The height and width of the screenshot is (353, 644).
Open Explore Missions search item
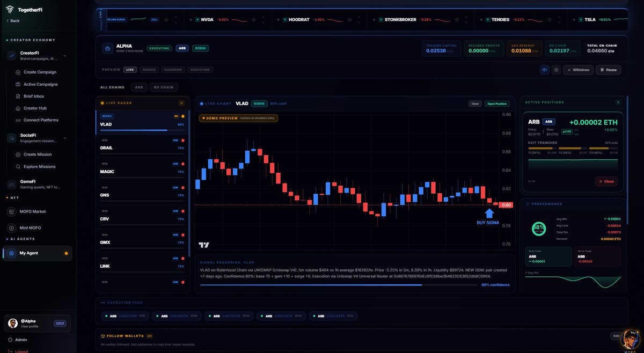[x=36, y=167]
